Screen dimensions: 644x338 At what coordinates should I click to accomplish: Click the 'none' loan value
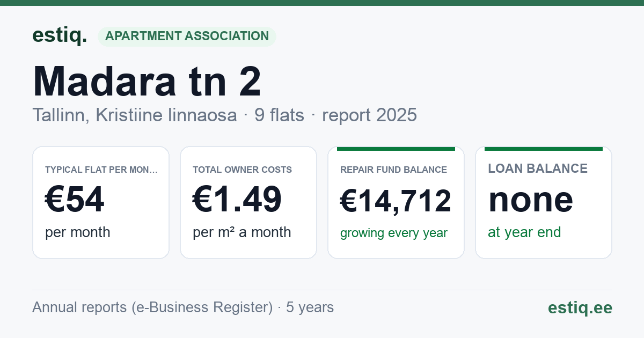point(530,200)
